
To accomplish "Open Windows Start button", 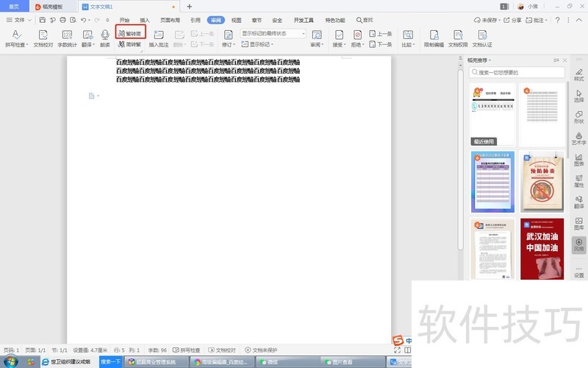I will [x=10, y=361].
